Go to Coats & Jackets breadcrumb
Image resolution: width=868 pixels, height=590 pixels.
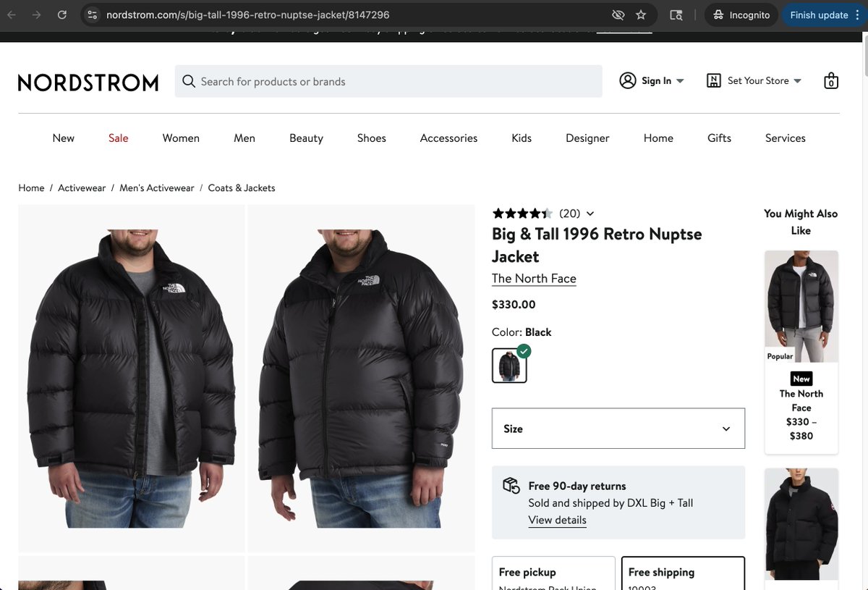[x=242, y=187]
